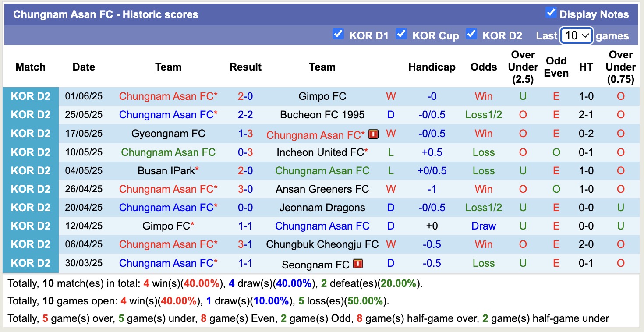Click the Jeonnam Dragons team name
644x332 pixels.
click(322, 207)
